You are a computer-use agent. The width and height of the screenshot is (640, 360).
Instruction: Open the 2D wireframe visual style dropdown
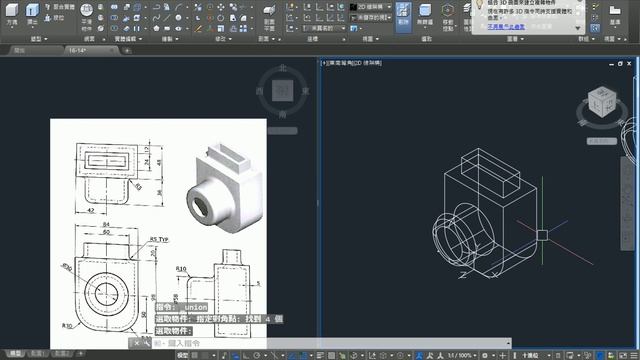point(371,7)
